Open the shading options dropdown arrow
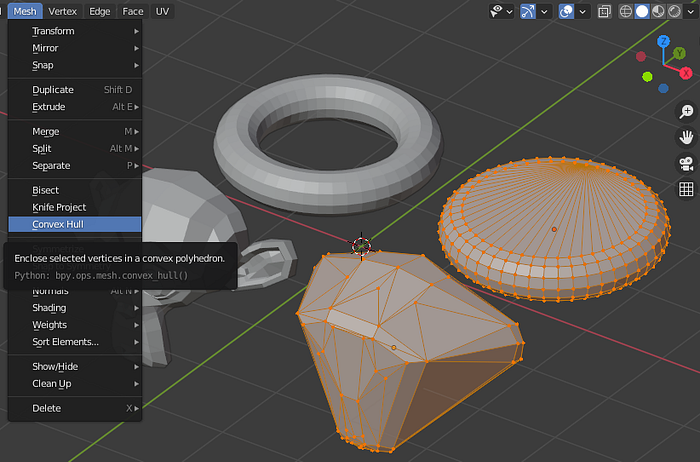700x462 pixels. click(x=690, y=12)
